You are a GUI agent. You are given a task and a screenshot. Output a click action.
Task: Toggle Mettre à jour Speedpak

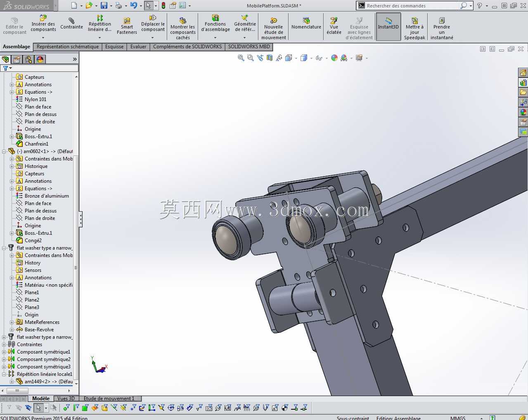tap(414, 28)
